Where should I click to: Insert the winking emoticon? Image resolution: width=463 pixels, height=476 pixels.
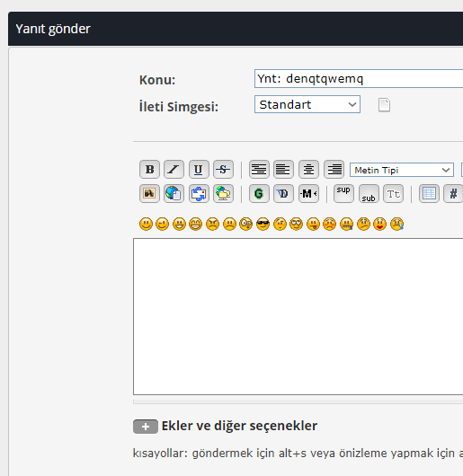(x=162, y=224)
